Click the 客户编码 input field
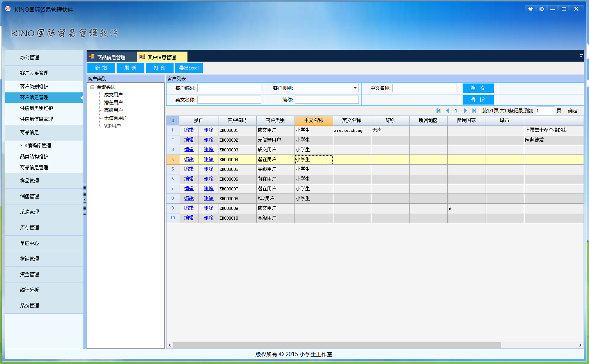 (x=229, y=88)
